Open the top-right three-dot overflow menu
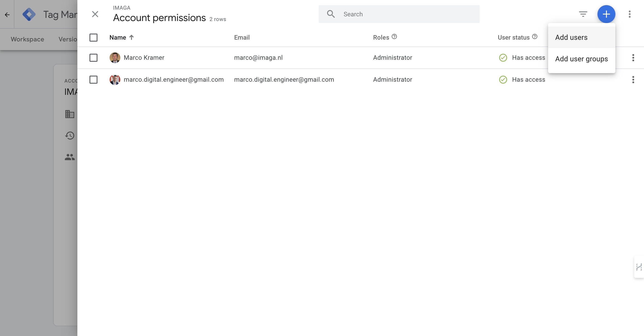The image size is (644, 336). [x=629, y=14]
